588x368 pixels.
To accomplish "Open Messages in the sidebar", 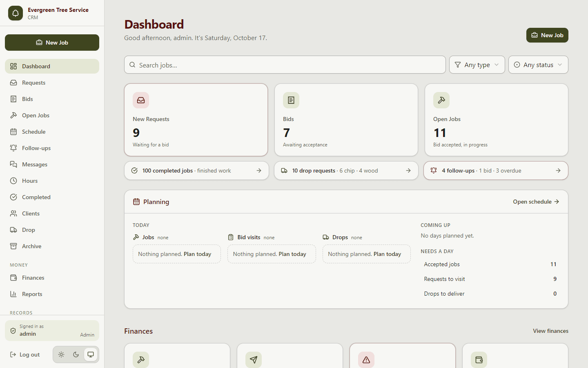I will pos(52,164).
